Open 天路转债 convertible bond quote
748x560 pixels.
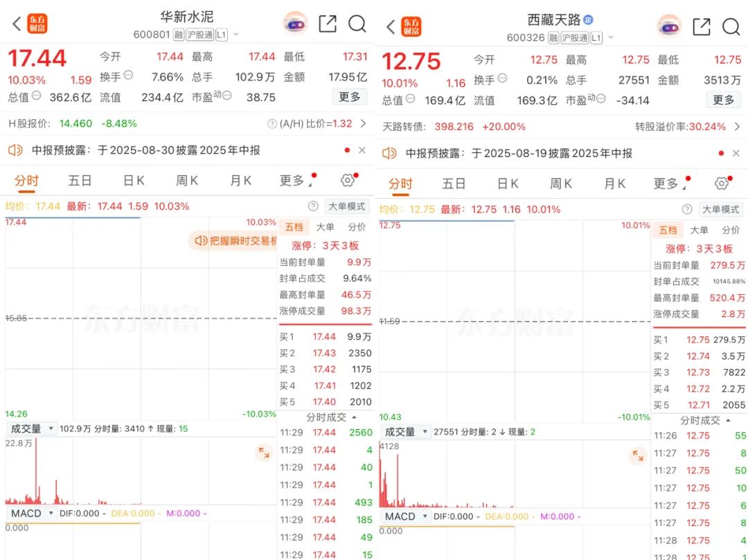454,127
